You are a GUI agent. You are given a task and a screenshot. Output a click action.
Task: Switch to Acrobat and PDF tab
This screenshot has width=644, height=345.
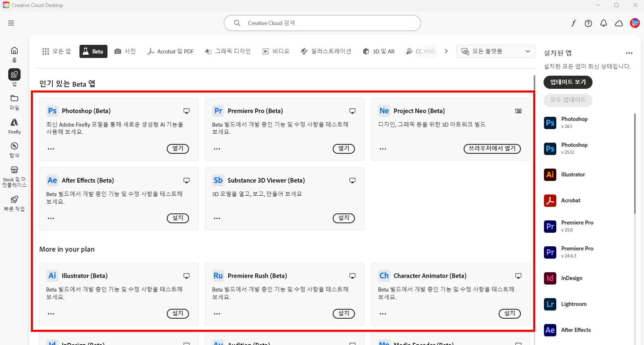click(170, 51)
